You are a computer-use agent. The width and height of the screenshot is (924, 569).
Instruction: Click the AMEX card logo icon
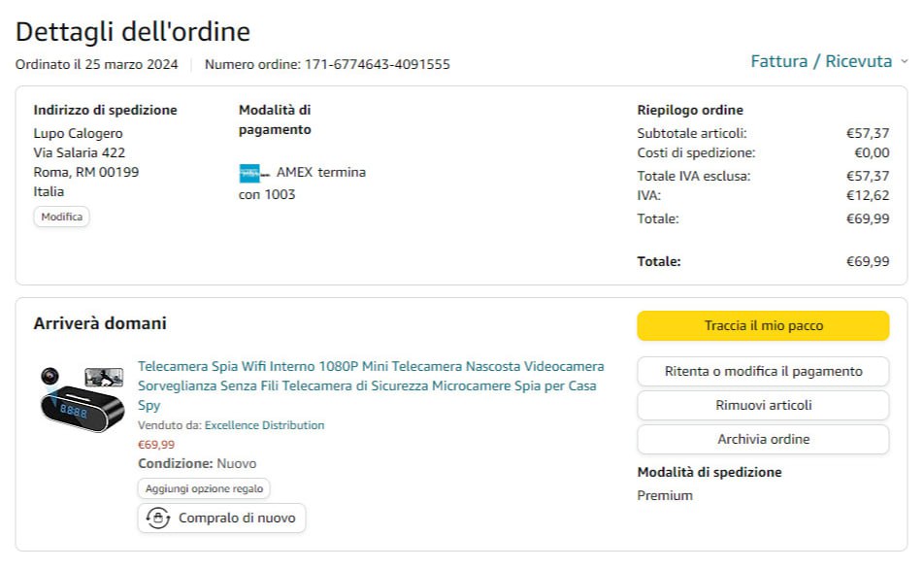pyautogui.click(x=254, y=173)
